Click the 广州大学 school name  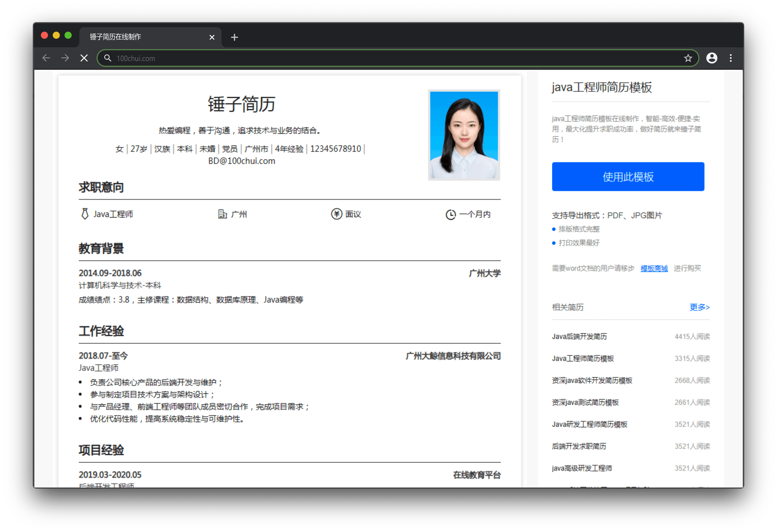pyautogui.click(x=484, y=273)
